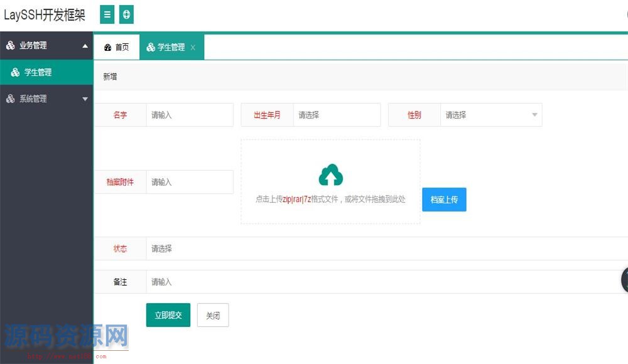628x364 pixels.
Task: Open the 系统管理 sidebar menu
Action: click(46, 99)
